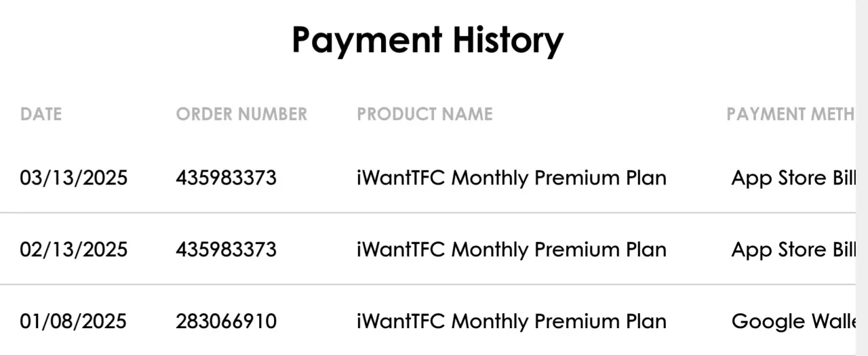The image size is (868, 356).
Task: Click order number 435983373 in the March row
Action: [x=226, y=178]
